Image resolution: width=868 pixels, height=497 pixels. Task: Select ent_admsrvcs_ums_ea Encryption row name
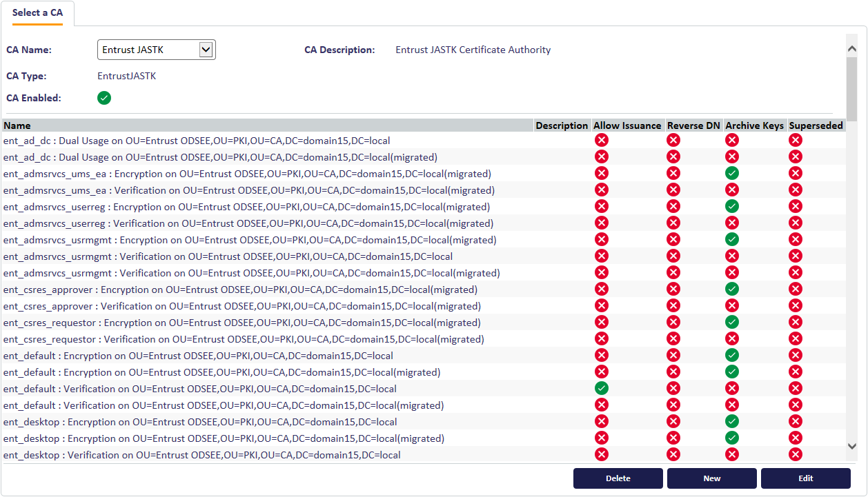point(247,174)
